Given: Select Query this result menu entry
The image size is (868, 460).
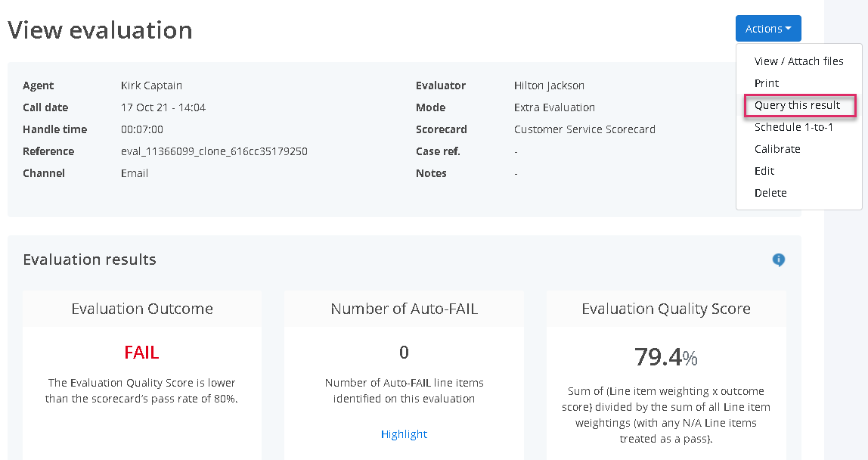Looking at the screenshot, I should tap(798, 105).
